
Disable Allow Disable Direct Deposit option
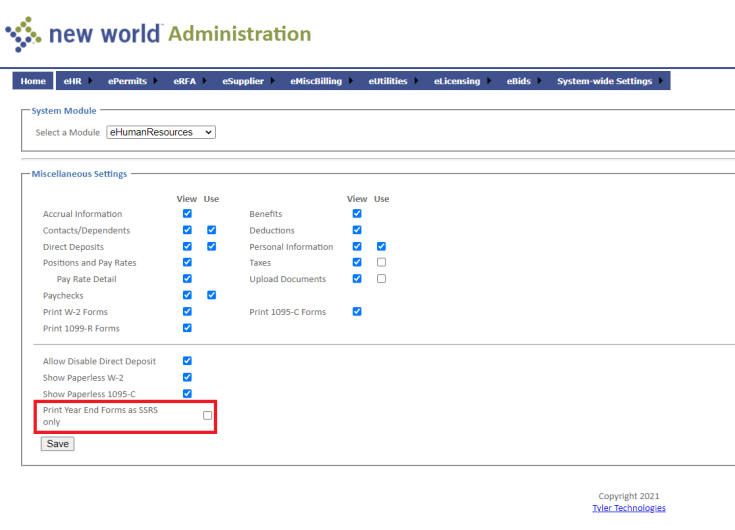click(187, 361)
